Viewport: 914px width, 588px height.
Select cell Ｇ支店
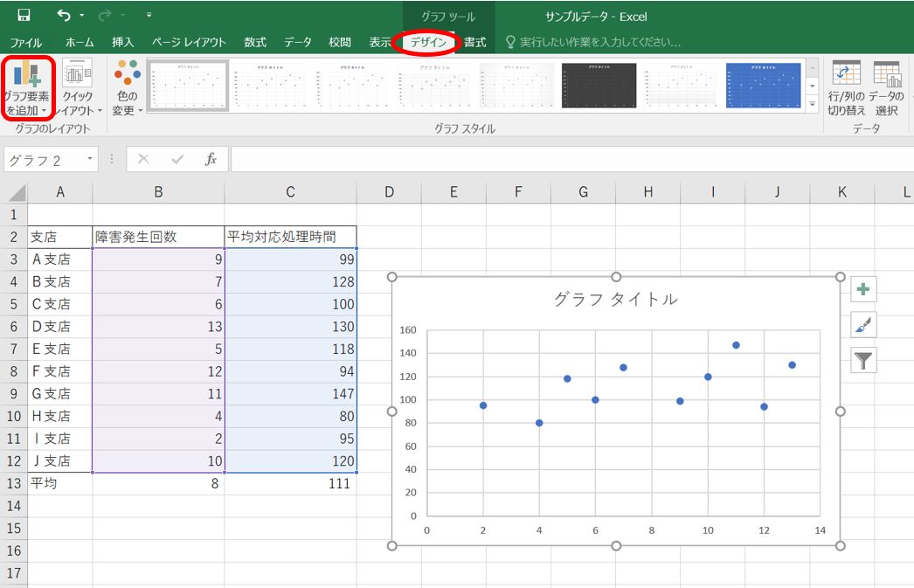pos(60,394)
